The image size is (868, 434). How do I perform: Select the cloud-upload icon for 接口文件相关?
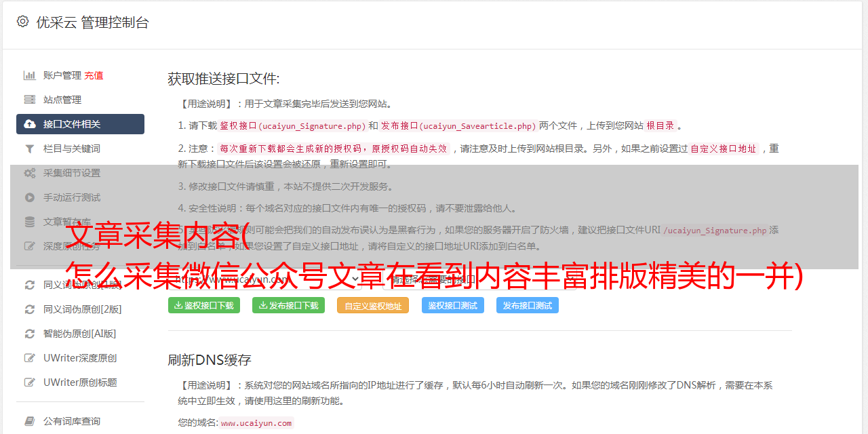pos(30,124)
